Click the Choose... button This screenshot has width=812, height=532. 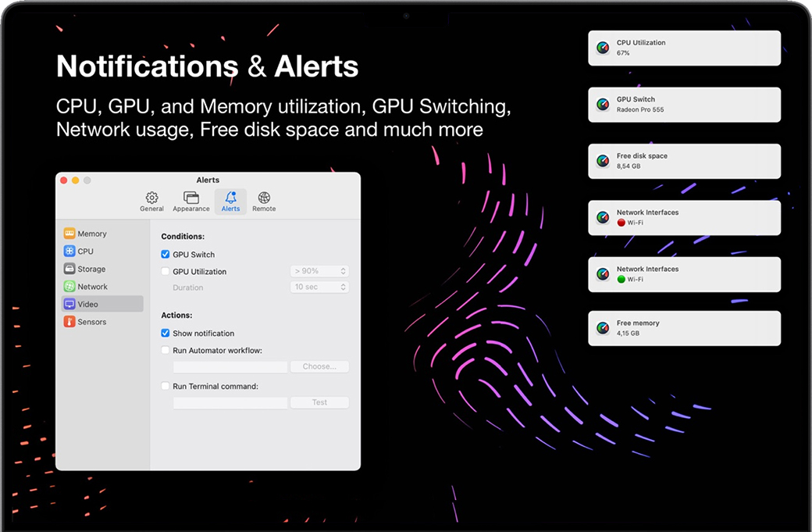(319, 366)
